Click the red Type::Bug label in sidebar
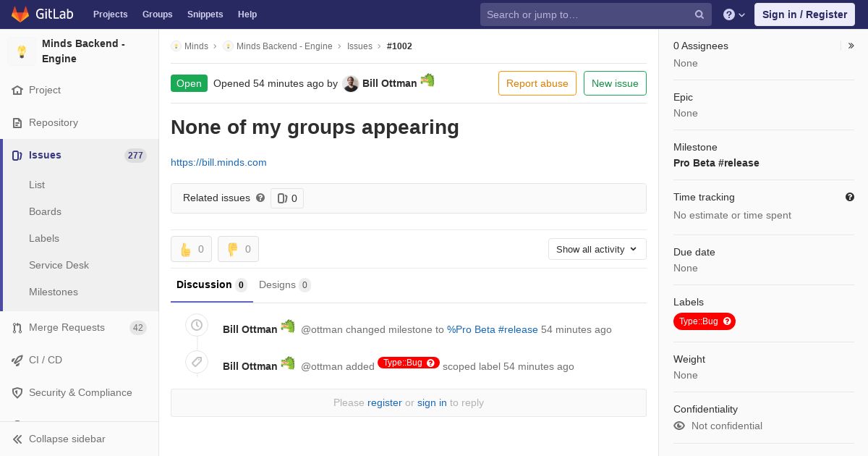 705,321
